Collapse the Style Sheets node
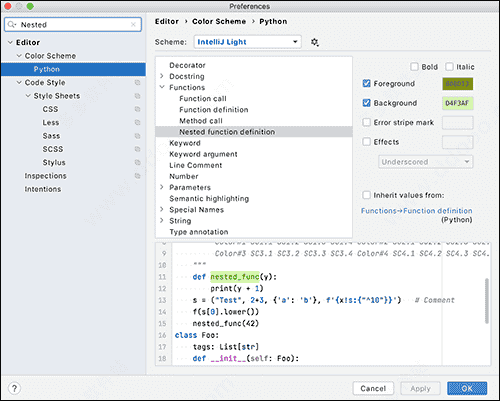Viewport: 500px width, 401px height. 28,96
